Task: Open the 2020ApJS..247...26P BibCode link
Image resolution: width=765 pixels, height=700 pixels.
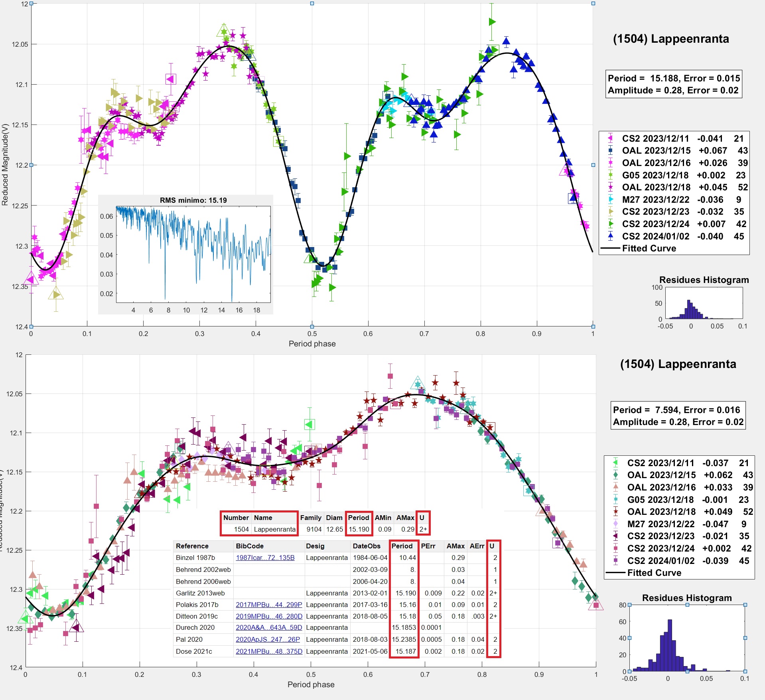Action: (268, 639)
